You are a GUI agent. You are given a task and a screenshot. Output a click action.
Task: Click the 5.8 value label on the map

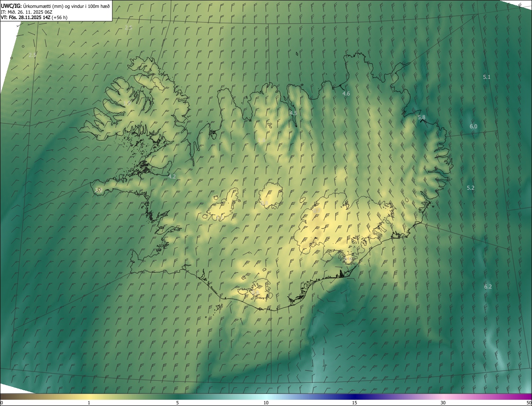point(421,117)
